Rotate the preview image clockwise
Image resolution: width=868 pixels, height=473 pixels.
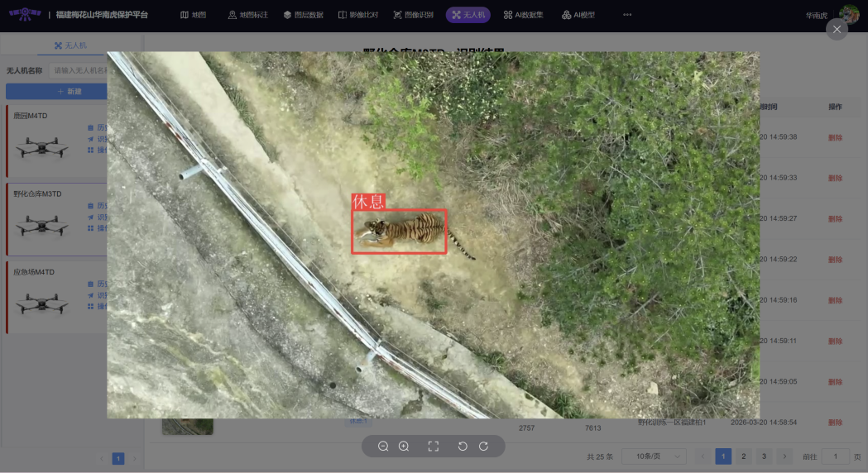pos(484,446)
